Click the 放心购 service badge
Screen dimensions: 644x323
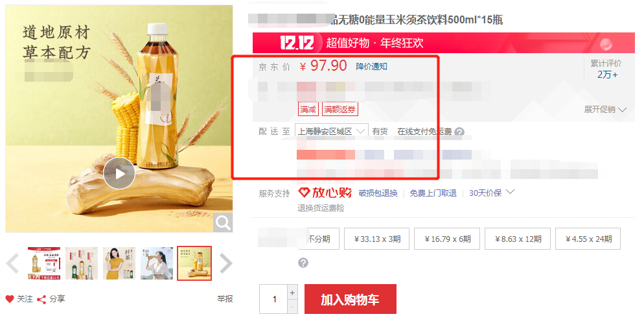coord(325,193)
